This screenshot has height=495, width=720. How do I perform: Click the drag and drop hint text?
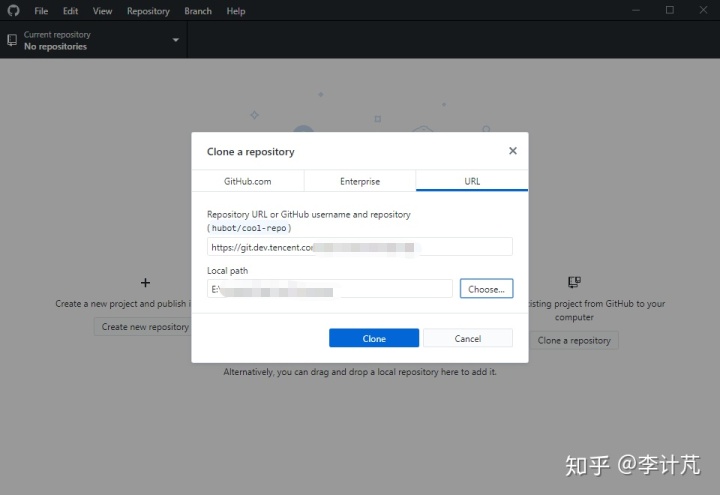click(360, 371)
